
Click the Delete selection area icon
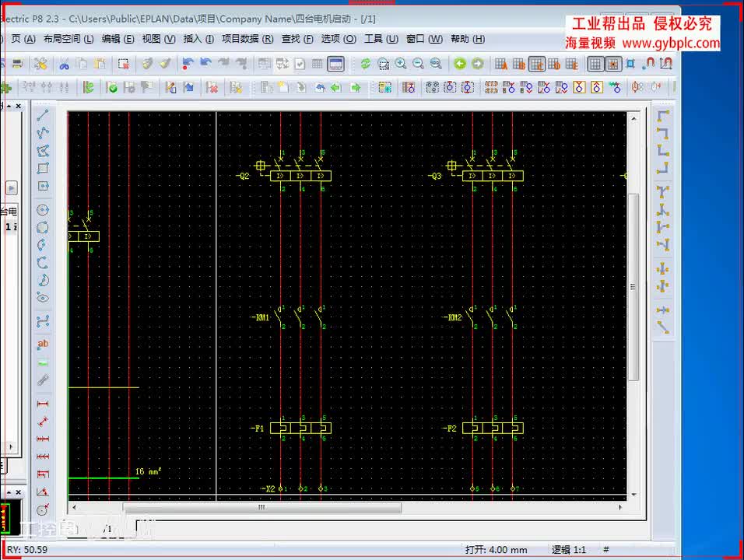124,64
